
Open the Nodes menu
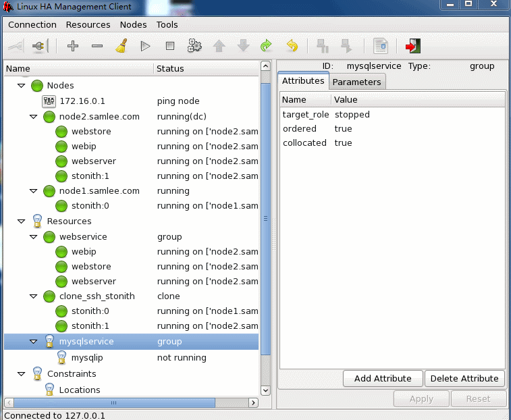pyautogui.click(x=133, y=25)
